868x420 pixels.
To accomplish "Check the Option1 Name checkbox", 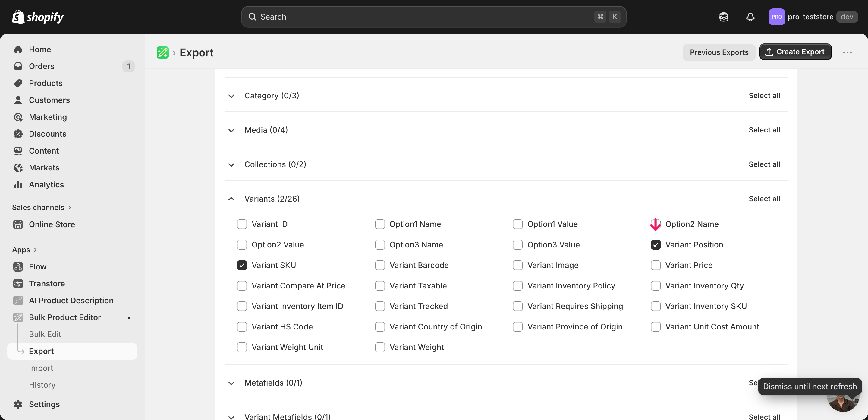I will (x=380, y=224).
